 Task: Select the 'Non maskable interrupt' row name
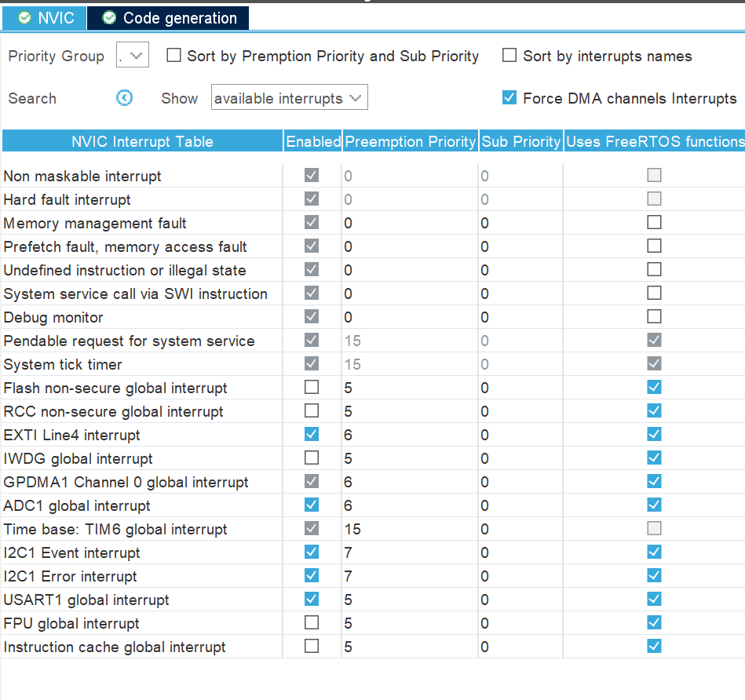pyautogui.click(x=82, y=176)
